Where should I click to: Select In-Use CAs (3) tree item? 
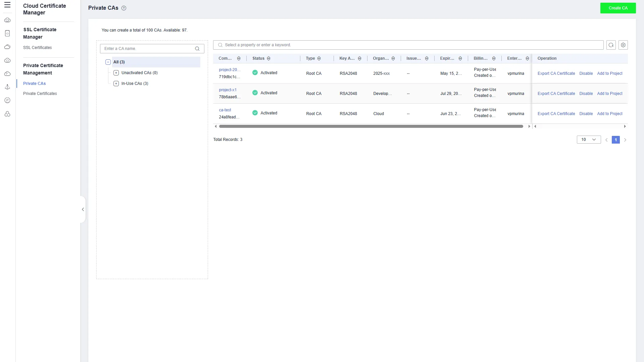pos(135,84)
